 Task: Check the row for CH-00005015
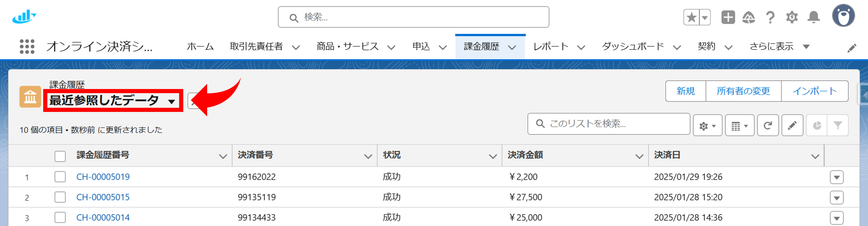tap(60, 197)
